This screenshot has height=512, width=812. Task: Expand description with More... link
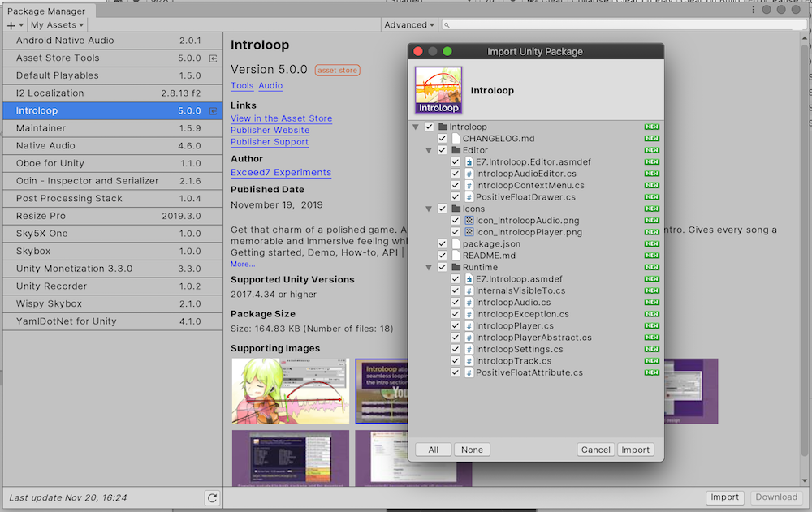(x=243, y=264)
